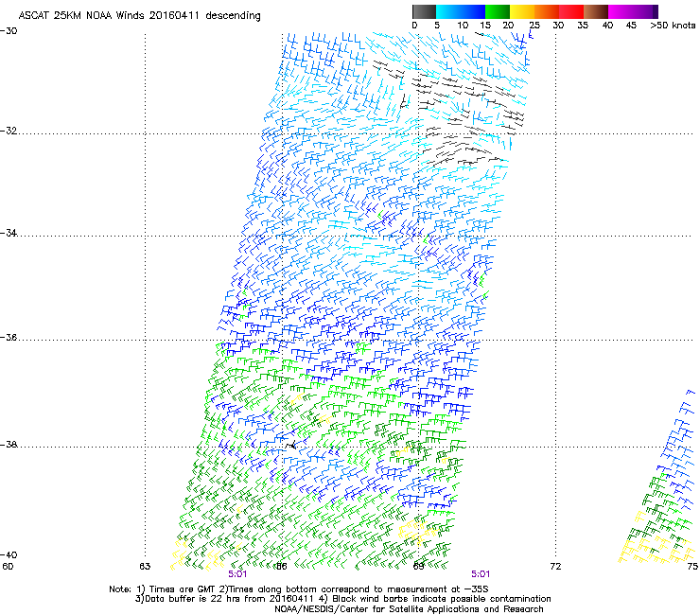Click the red 30-35 knots color segment

coord(571,11)
